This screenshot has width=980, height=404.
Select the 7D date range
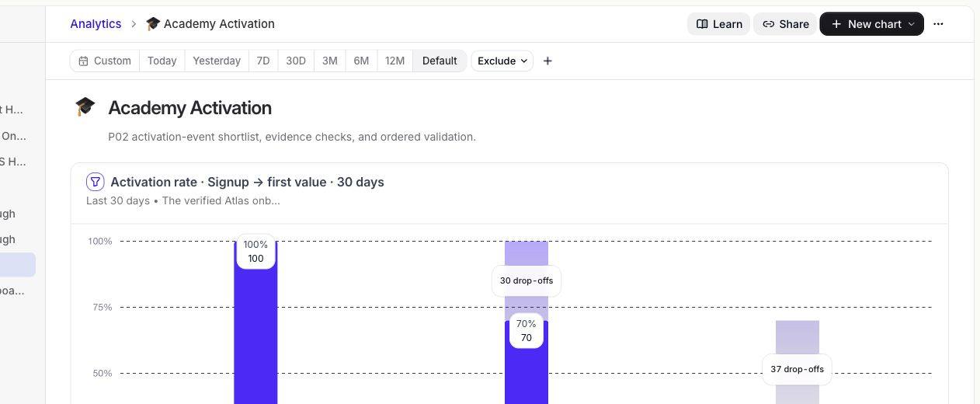point(263,61)
